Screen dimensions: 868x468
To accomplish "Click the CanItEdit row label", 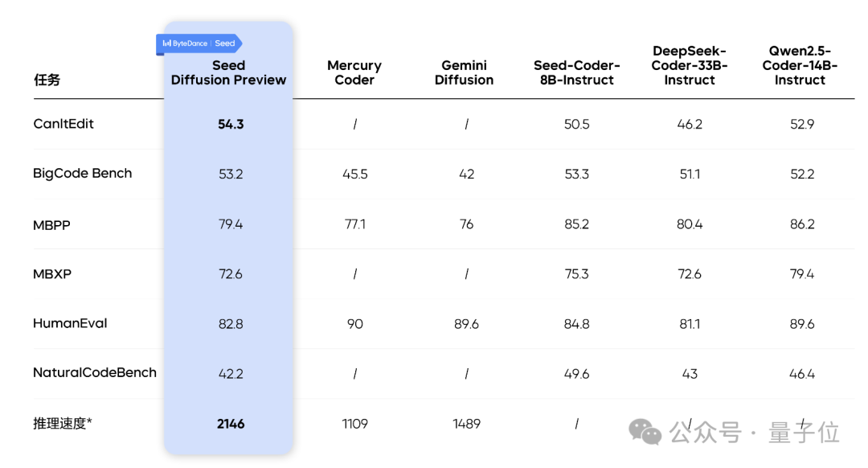I will 63,124.
